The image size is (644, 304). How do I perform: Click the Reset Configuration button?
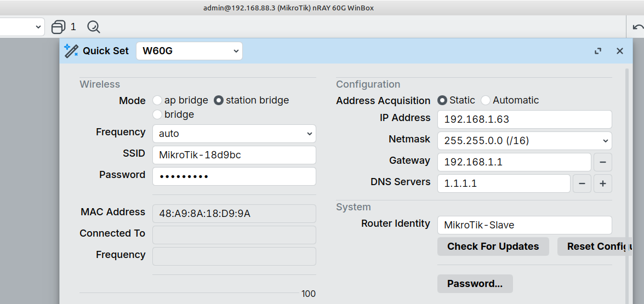coord(594,246)
